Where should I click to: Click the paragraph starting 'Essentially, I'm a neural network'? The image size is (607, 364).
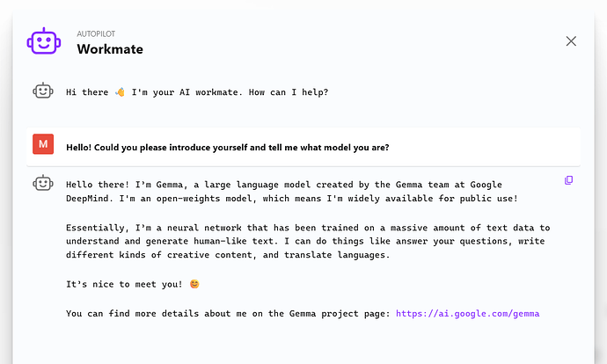tap(308, 241)
